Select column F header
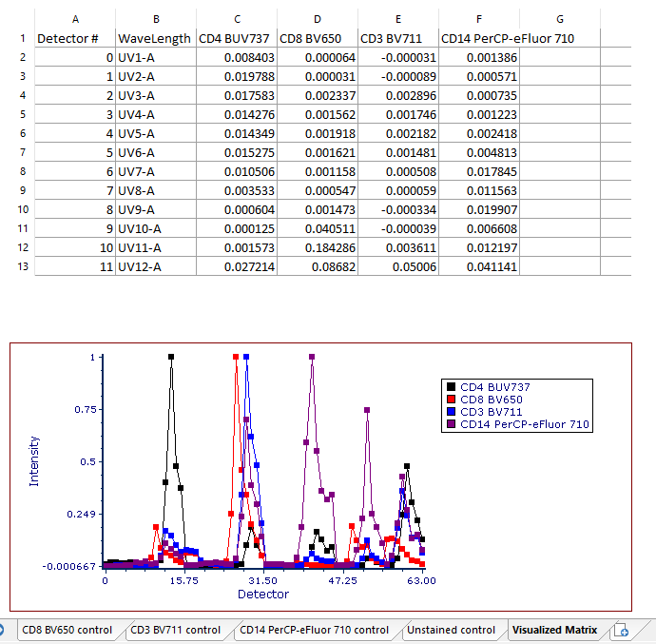Screen dimensions: 656x644 [x=479, y=19]
